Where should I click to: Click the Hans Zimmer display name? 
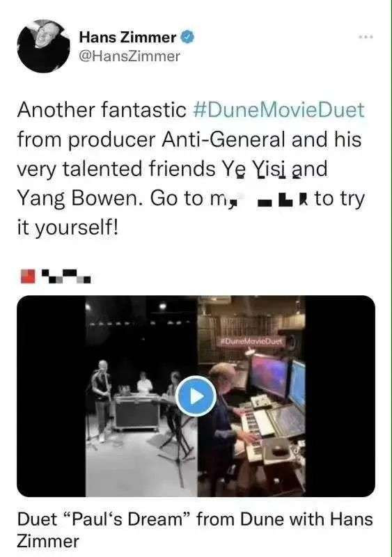click(x=127, y=37)
